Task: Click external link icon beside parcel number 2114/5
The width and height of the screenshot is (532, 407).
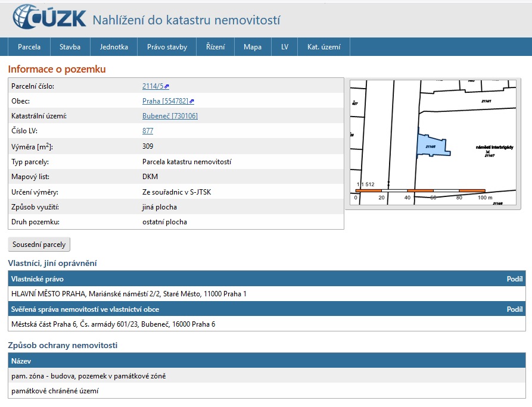Action: click(167, 87)
